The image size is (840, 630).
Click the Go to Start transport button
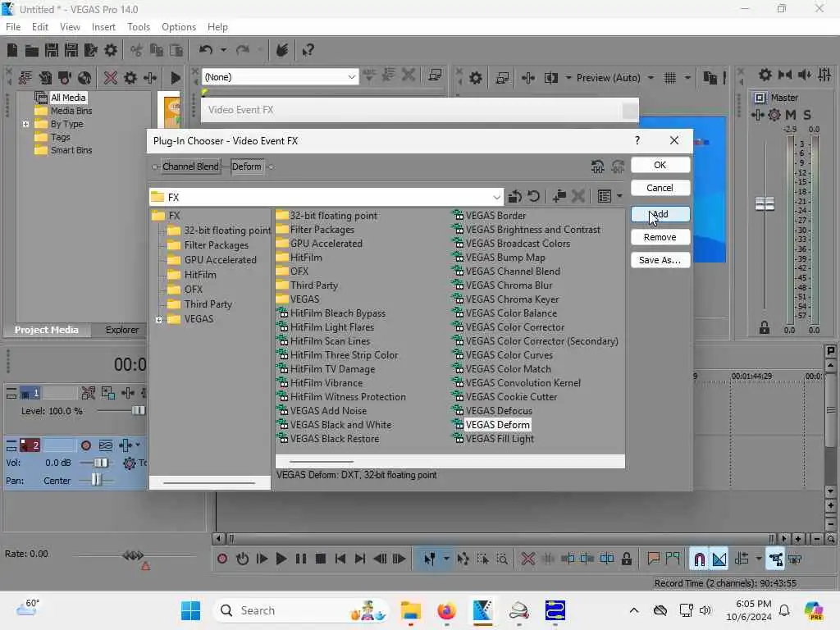click(340, 559)
